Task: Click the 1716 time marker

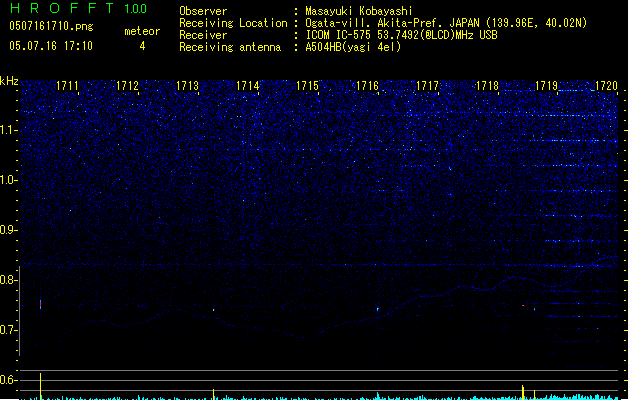Action: [367, 86]
